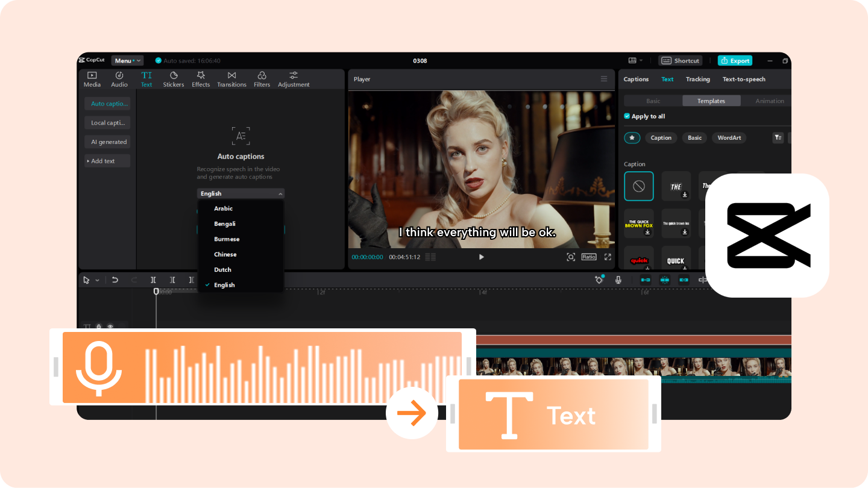Click the fullscreen icon in player
Image resolution: width=868 pixels, height=488 pixels.
click(608, 257)
